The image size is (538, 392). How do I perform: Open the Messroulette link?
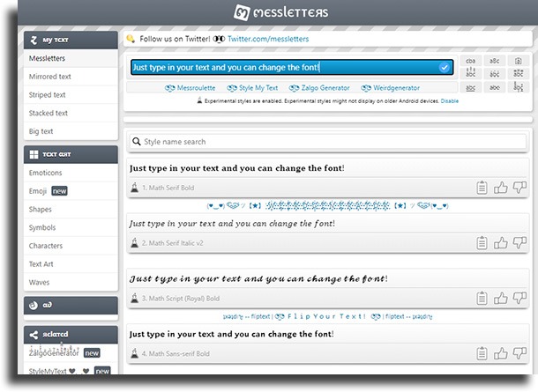point(191,88)
